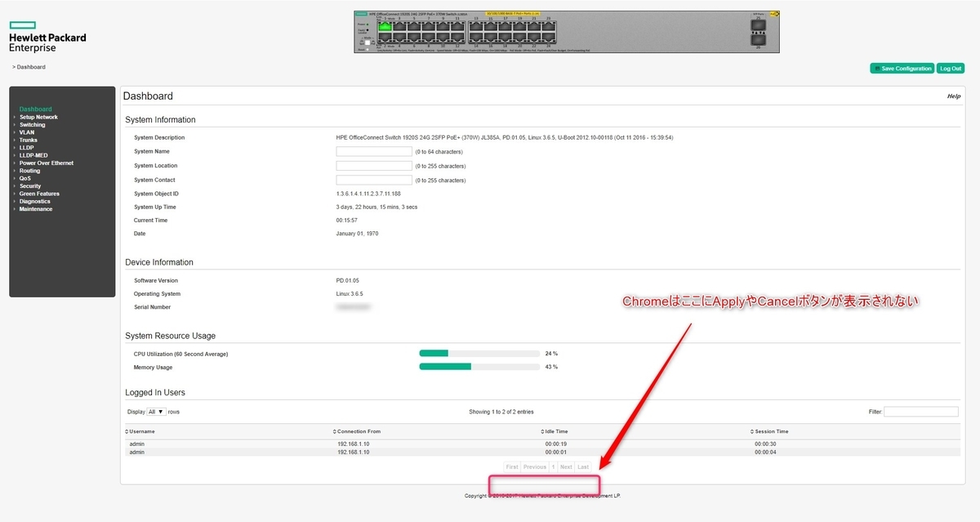
Task: Expand the Switching tree arrow
Action: pyautogui.click(x=15, y=125)
